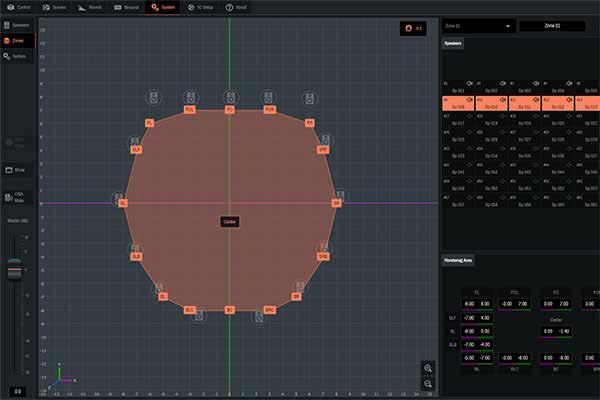Open the Zone selection dropdown
600x400 pixels.
coord(478,26)
